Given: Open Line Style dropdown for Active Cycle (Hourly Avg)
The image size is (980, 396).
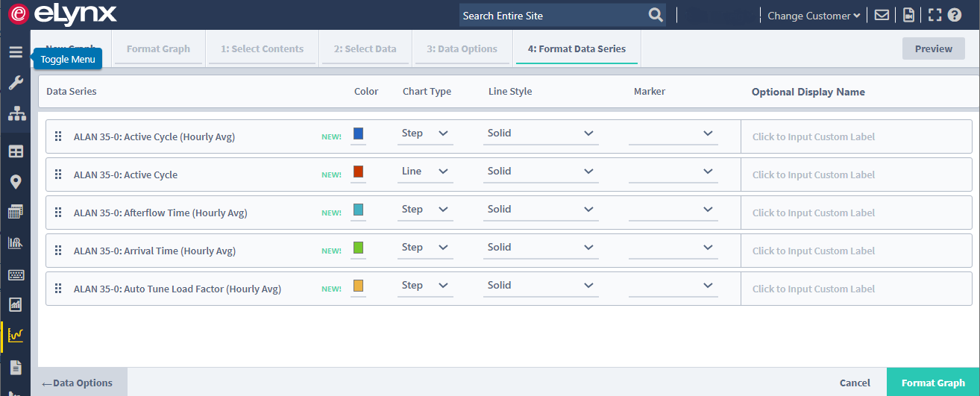Looking at the screenshot, I should pyautogui.click(x=541, y=133).
